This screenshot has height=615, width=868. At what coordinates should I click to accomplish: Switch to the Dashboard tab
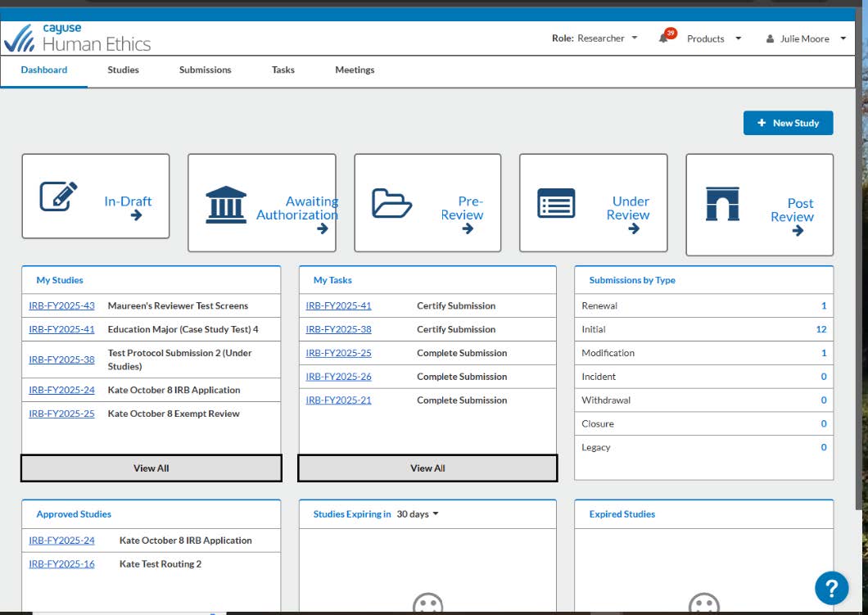tap(44, 70)
